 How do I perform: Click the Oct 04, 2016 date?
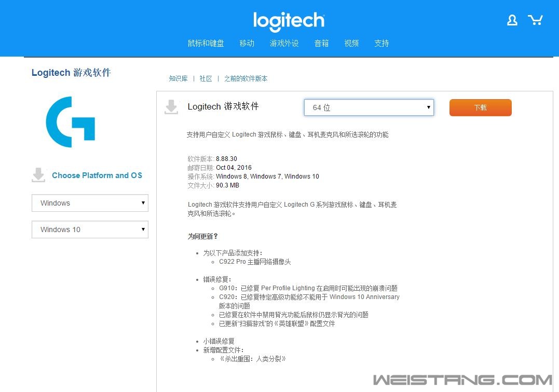pyautogui.click(x=234, y=168)
